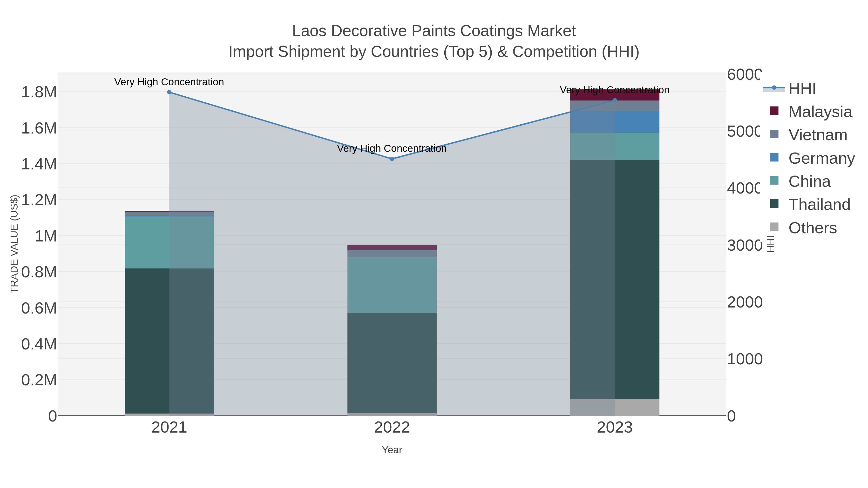Image resolution: width=868 pixels, height=488 pixels.
Task: Click the 1.8M left axis tick label
Action: (x=39, y=92)
